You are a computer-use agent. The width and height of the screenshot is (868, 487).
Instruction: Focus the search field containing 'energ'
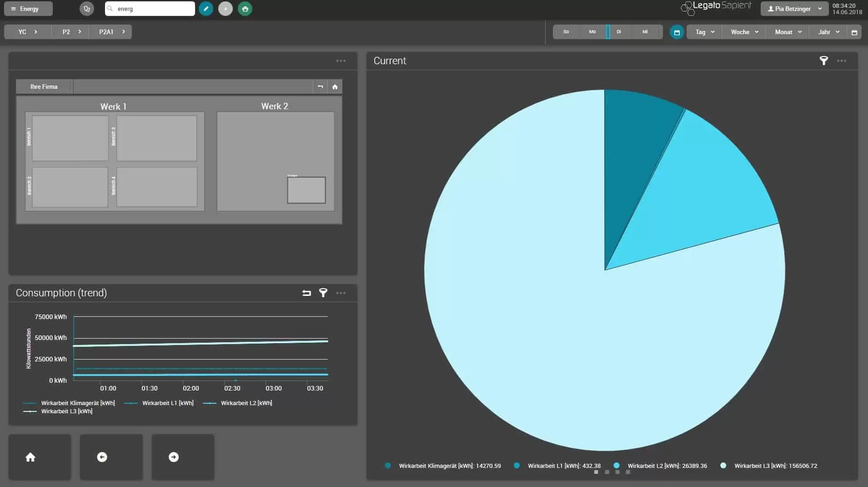(150, 9)
